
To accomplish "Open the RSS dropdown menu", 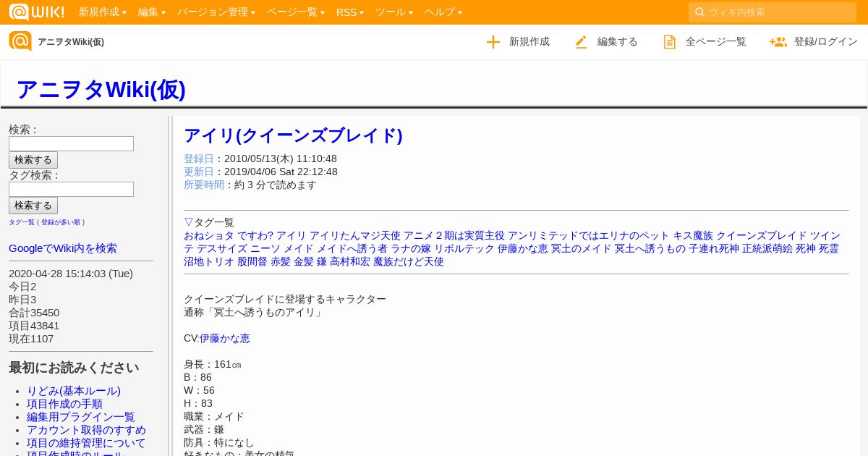I will pos(350,12).
